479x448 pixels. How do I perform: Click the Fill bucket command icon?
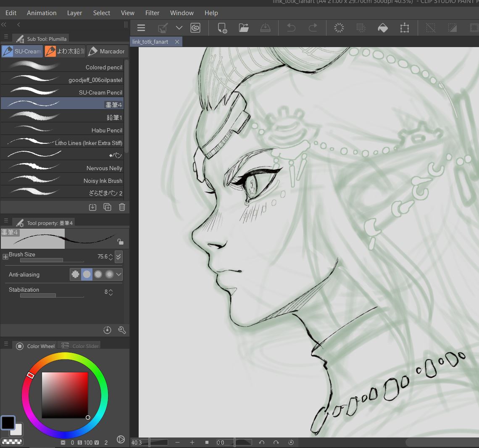383,28
